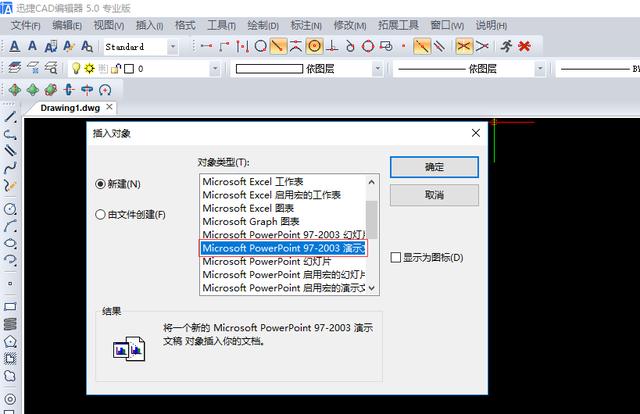
Task: Select the spline curve tool in left toolbar
Action: [10, 168]
